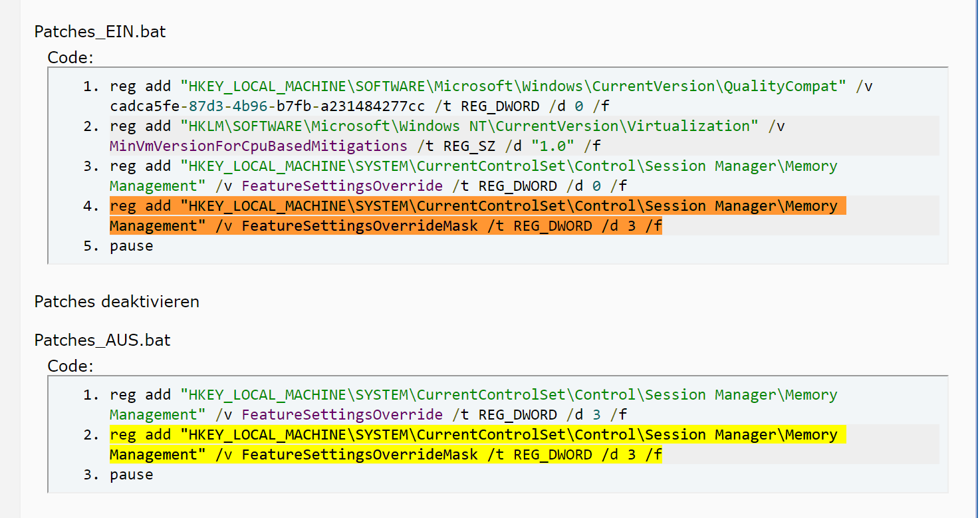980x518 pixels.
Task: Click the orange-highlighted reg add line
Action: [x=477, y=206]
